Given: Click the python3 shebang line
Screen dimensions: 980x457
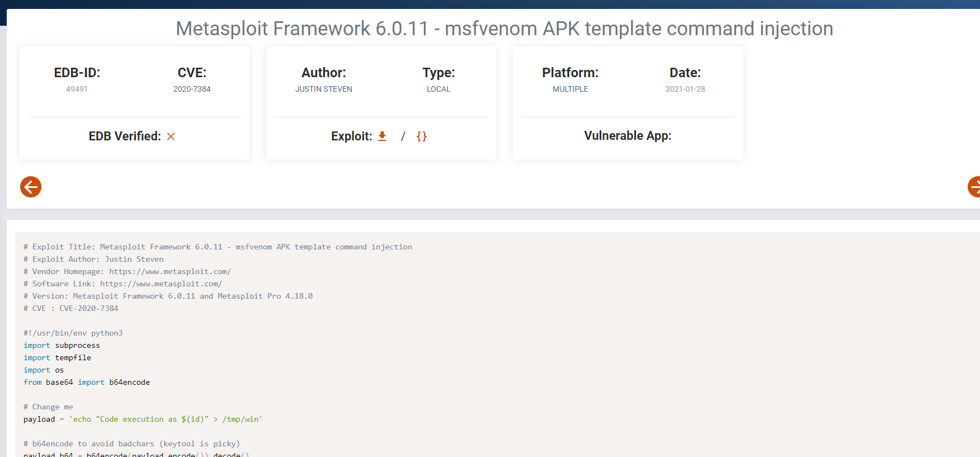Looking at the screenshot, I should click(73, 333).
